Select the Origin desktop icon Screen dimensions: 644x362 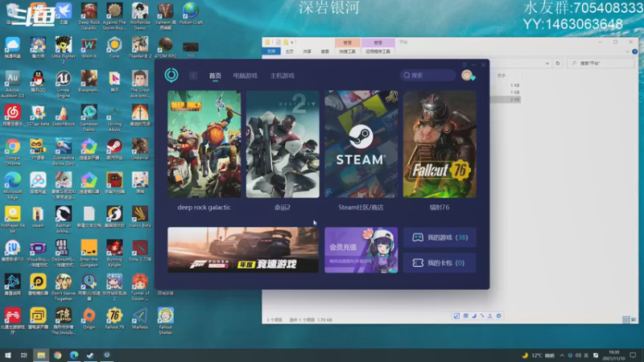(x=89, y=319)
